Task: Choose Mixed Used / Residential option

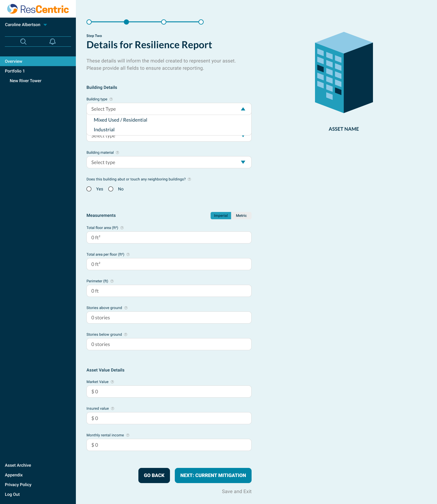Action: click(x=120, y=120)
